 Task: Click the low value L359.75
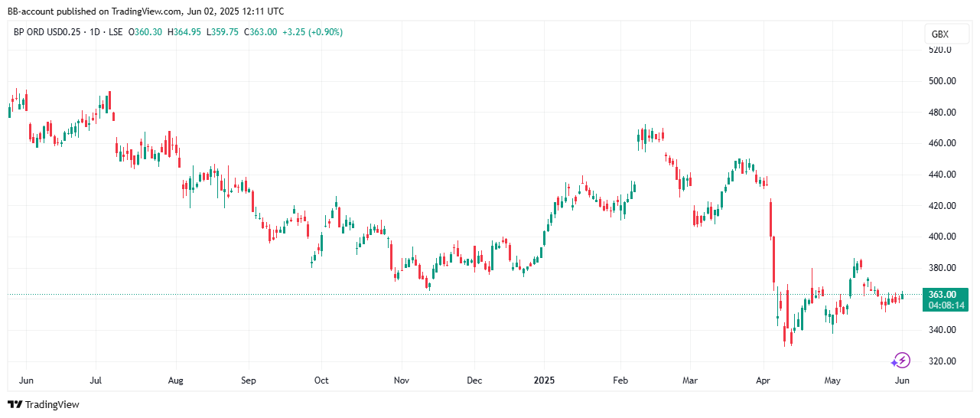click(223, 32)
